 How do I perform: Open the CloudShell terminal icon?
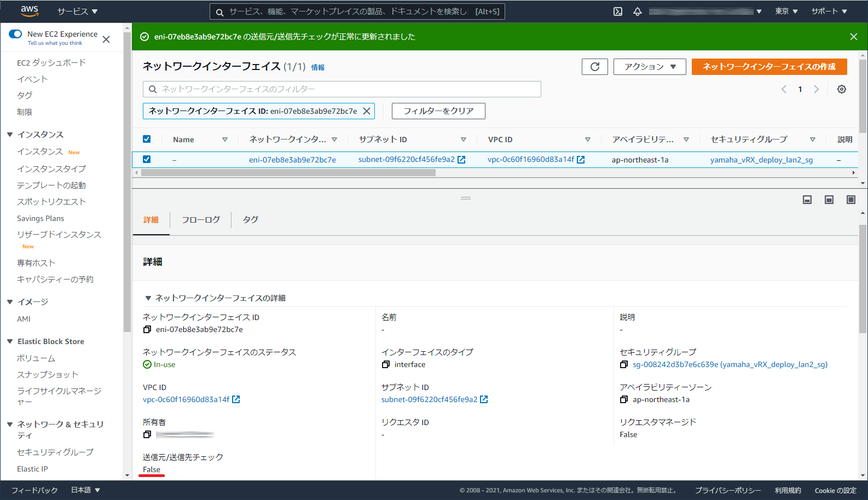point(618,11)
